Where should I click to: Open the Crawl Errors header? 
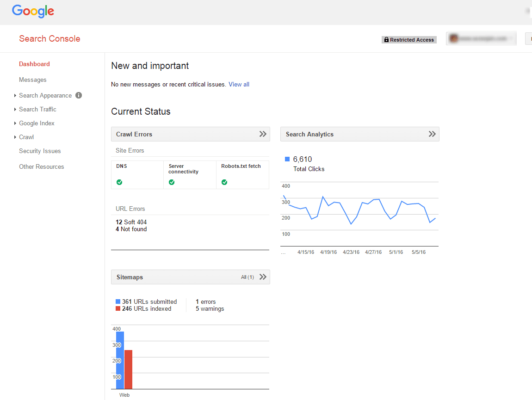click(190, 134)
